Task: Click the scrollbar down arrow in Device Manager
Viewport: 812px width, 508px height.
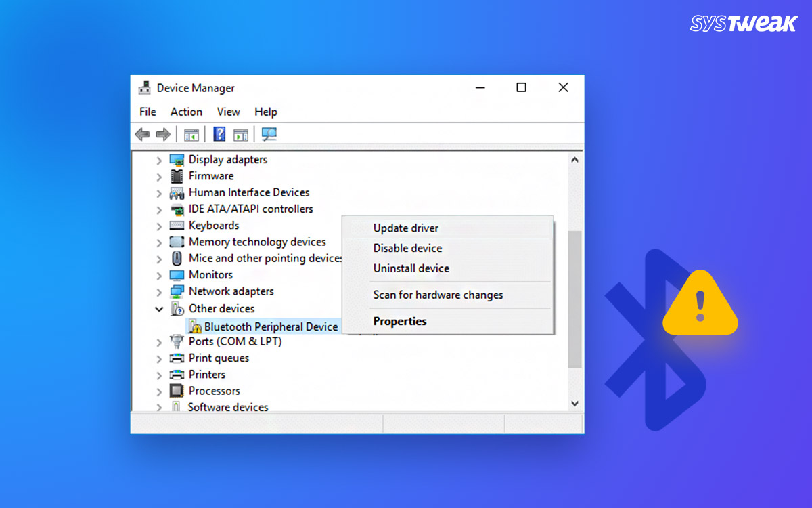Action: [574, 403]
